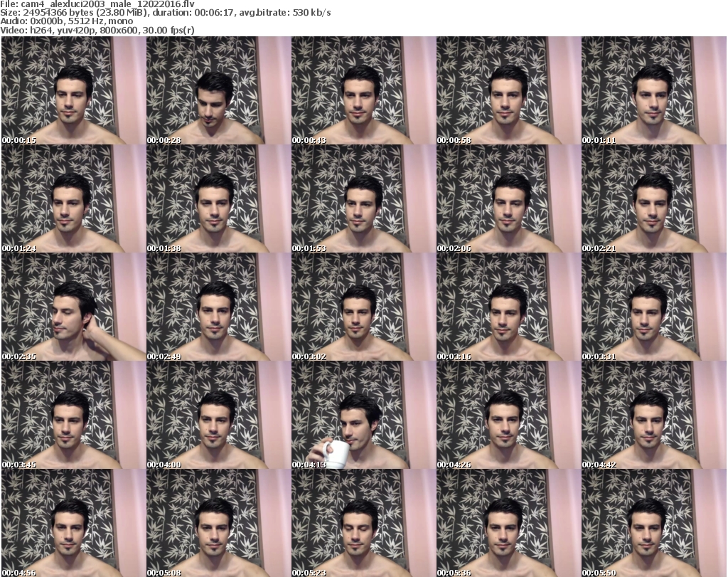This screenshot has height=577, width=728.
Task: Choose the white cup frame at 00:04:13
Action: click(363, 415)
